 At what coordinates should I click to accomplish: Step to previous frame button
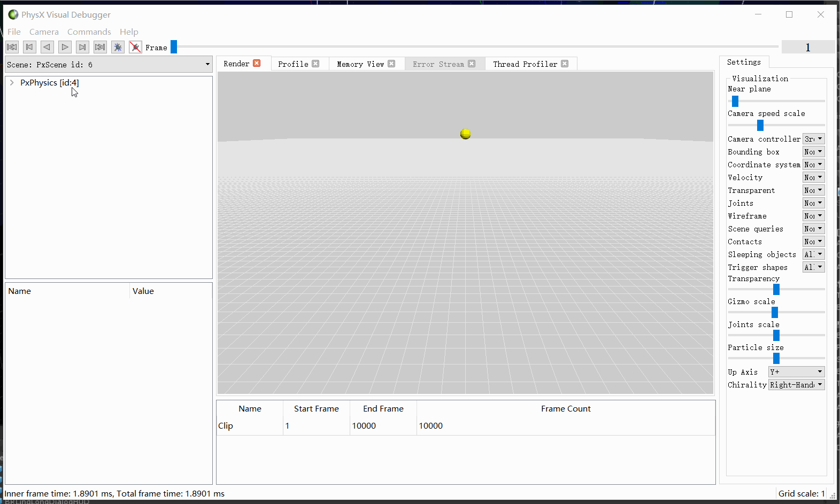click(29, 47)
